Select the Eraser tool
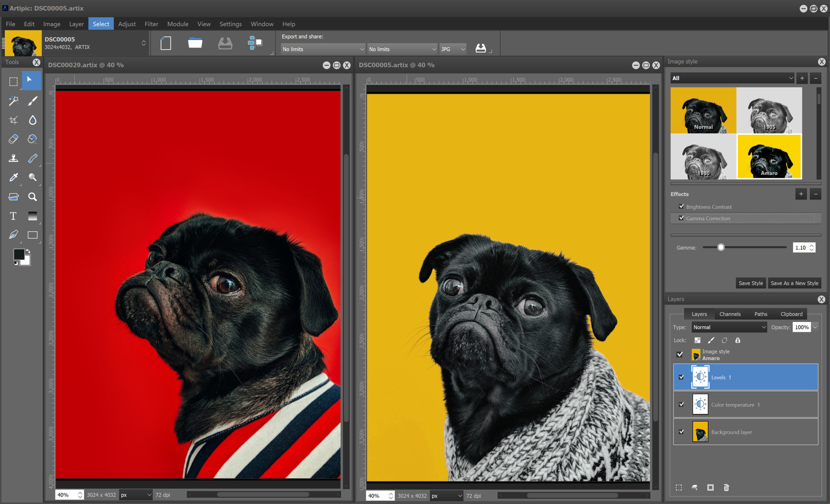This screenshot has width=830, height=504. click(x=13, y=139)
